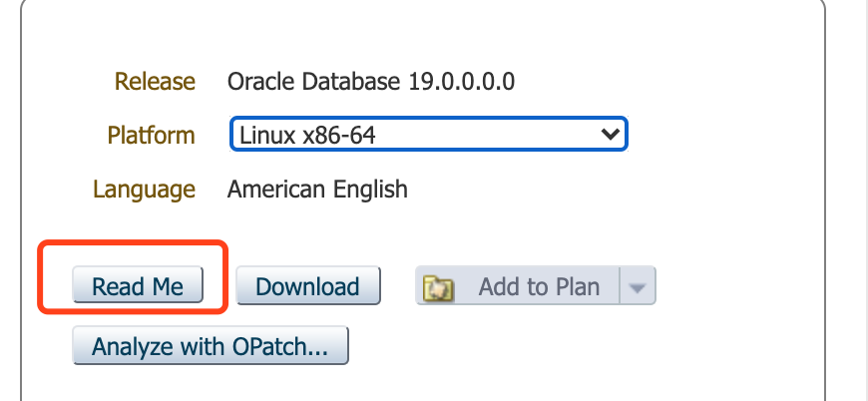Click the Linux x86-64 selected value
This screenshot has width=868, height=401.
[307, 135]
